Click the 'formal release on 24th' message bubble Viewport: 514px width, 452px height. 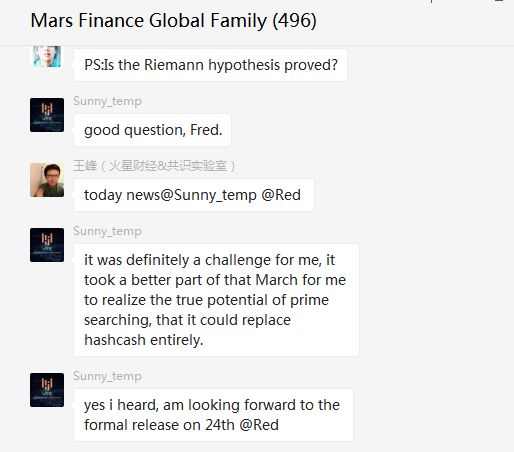tap(213, 415)
